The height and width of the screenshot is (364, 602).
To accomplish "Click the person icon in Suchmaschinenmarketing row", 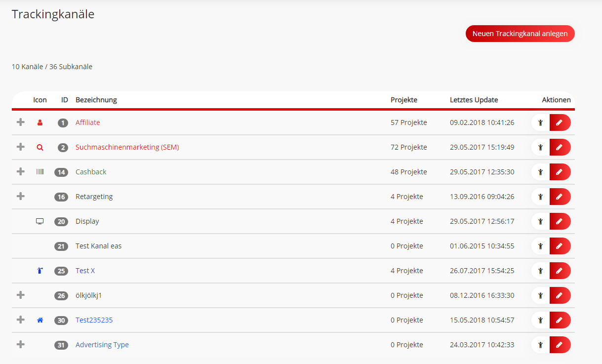I will (540, 147).
